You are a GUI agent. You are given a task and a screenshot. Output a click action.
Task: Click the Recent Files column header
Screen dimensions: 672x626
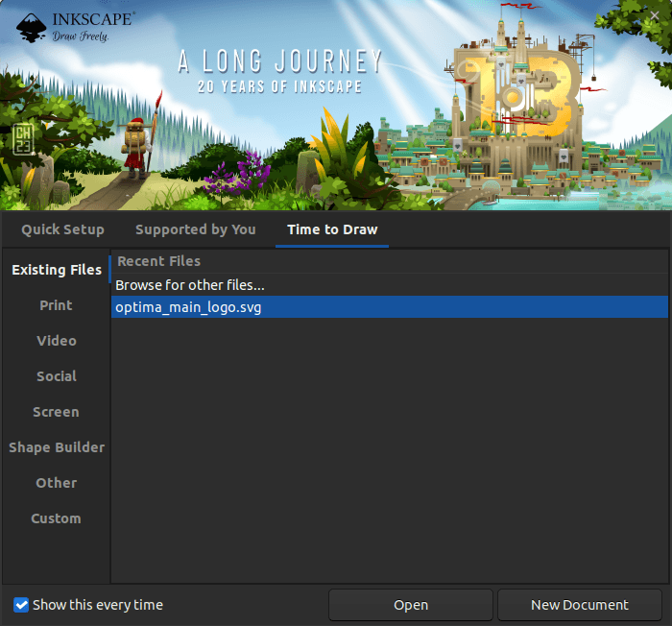pos(390,261)
